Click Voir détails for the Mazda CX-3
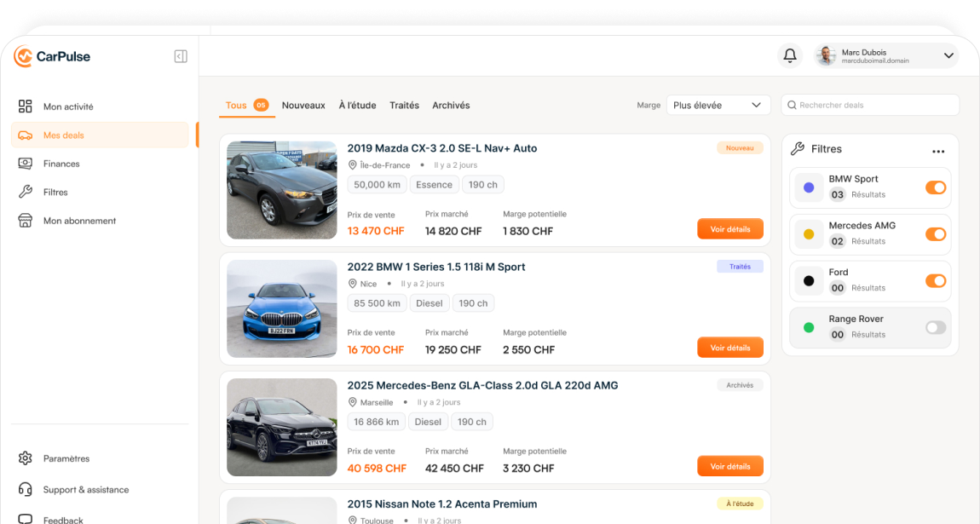The width and height of the screenshot is (980, 524). (x=730, y=229)
